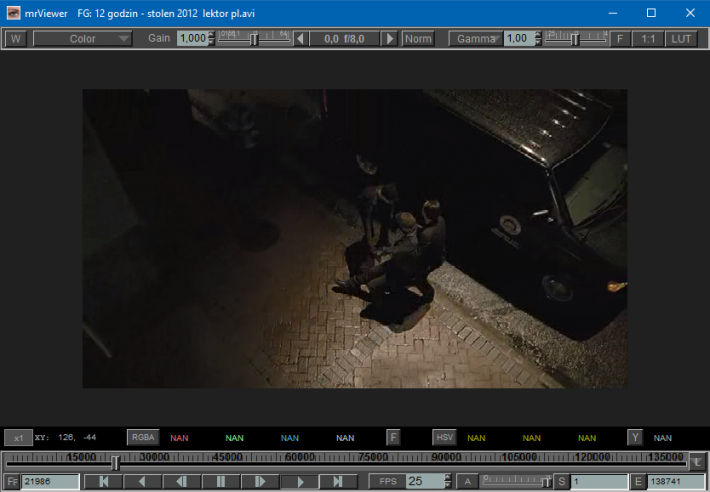Click the FPS button

(x=388, y=482)
